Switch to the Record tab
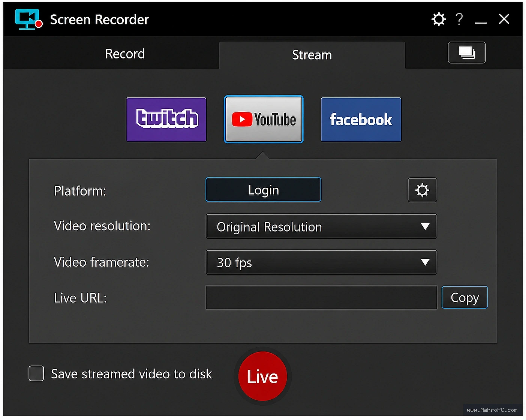Screen dimensions: 526x420 coord(125,54)
